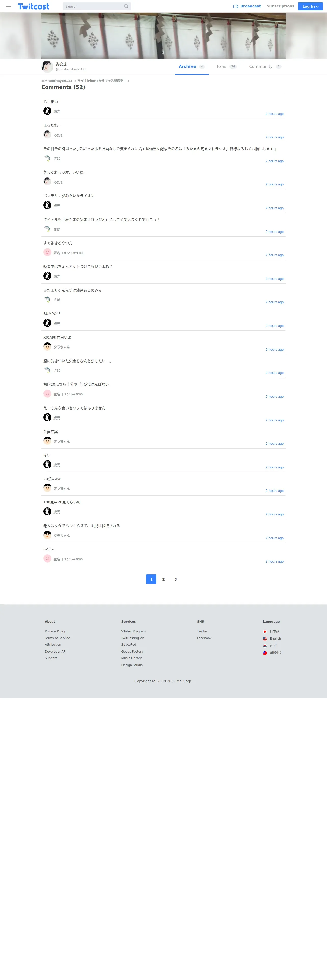Click タラちゃん's avatar on 企画立案 comment
Viewport: 327px width, 980px height.
click(x=47, y=441)
